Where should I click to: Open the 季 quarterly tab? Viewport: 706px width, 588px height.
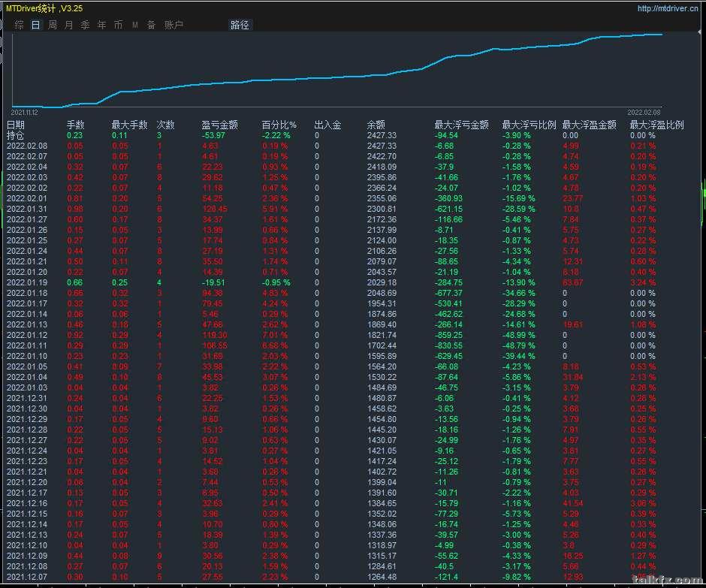[85, 25]
